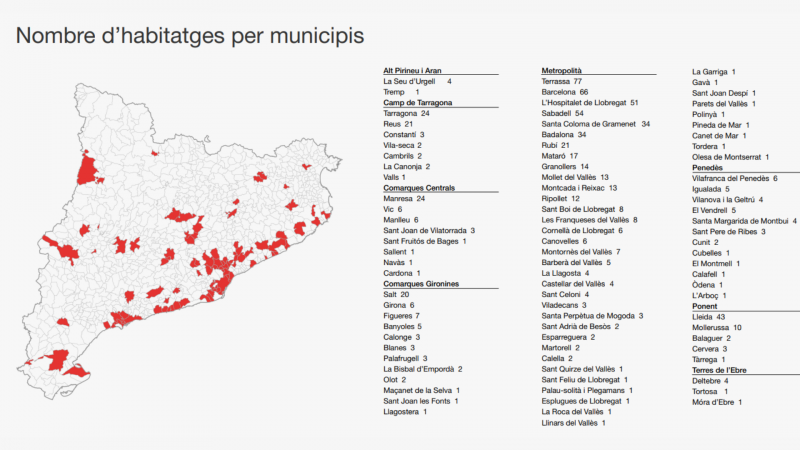Click the 'Móra d'Ebre 1' row
800x450 pixels.
717,403
